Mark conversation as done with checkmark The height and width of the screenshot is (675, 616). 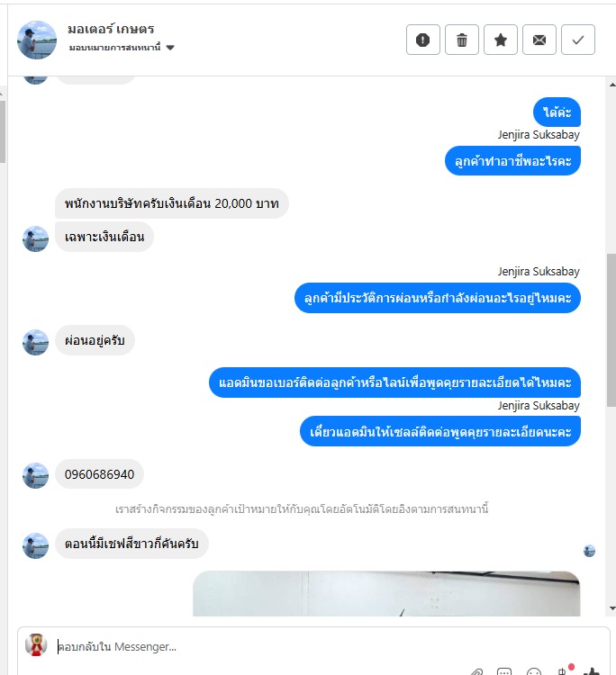[577, 40]
